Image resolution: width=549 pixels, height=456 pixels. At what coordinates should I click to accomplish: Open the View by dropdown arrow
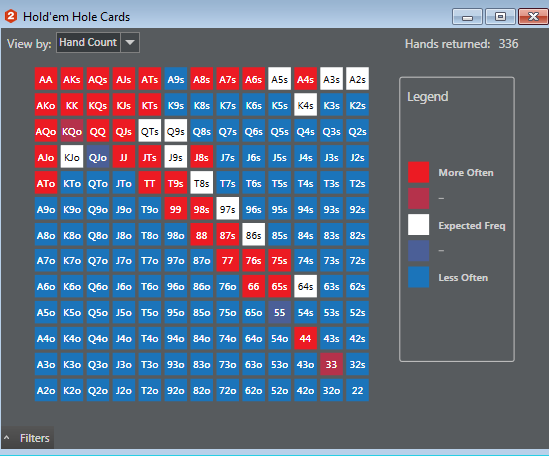(130, 42)
